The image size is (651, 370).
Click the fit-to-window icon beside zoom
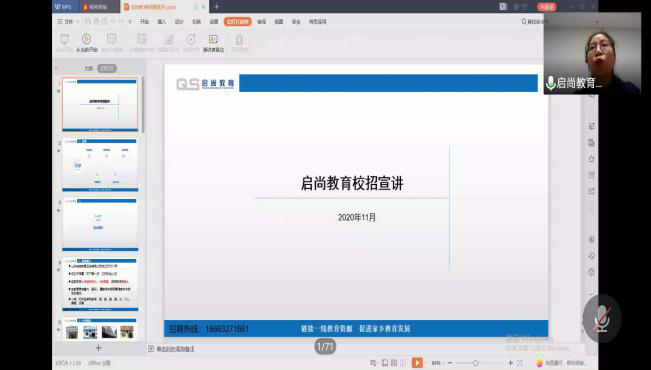tap(520, 363)
